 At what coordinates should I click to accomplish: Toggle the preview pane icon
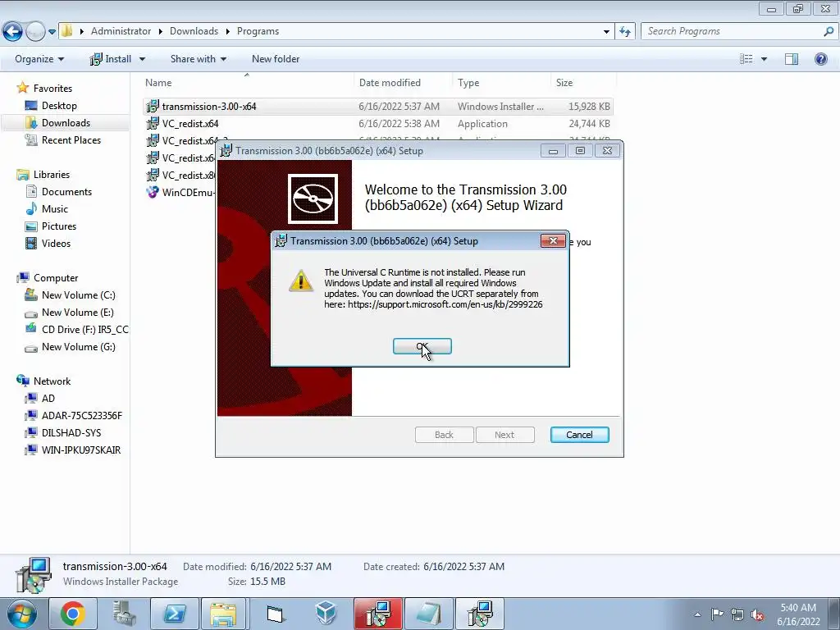[792, 59]
